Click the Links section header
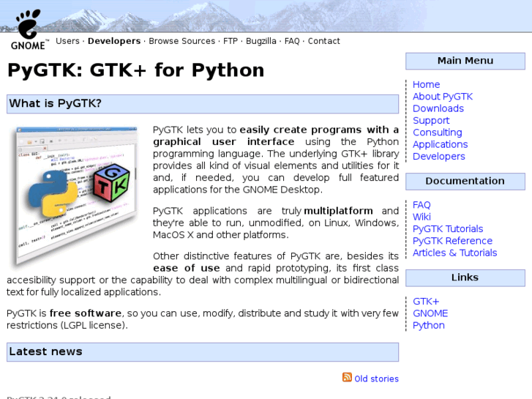532x399 pixels. pos(465,277)
